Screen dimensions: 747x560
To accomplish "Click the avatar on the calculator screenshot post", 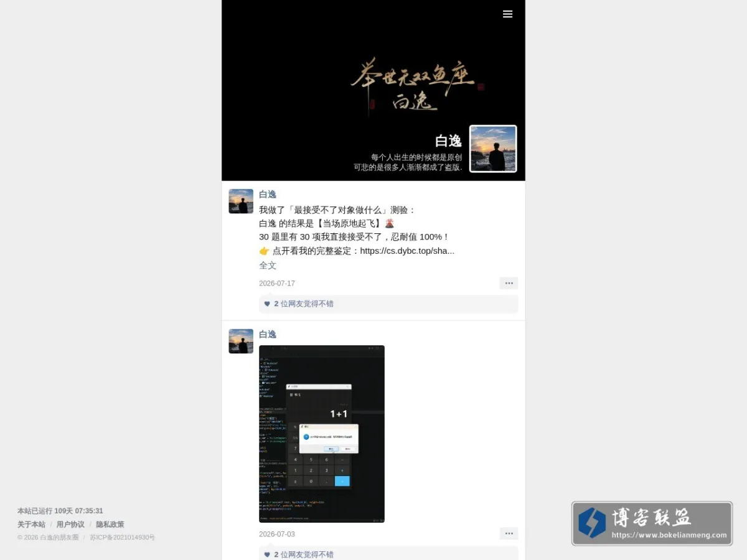I will coord(241,341).
